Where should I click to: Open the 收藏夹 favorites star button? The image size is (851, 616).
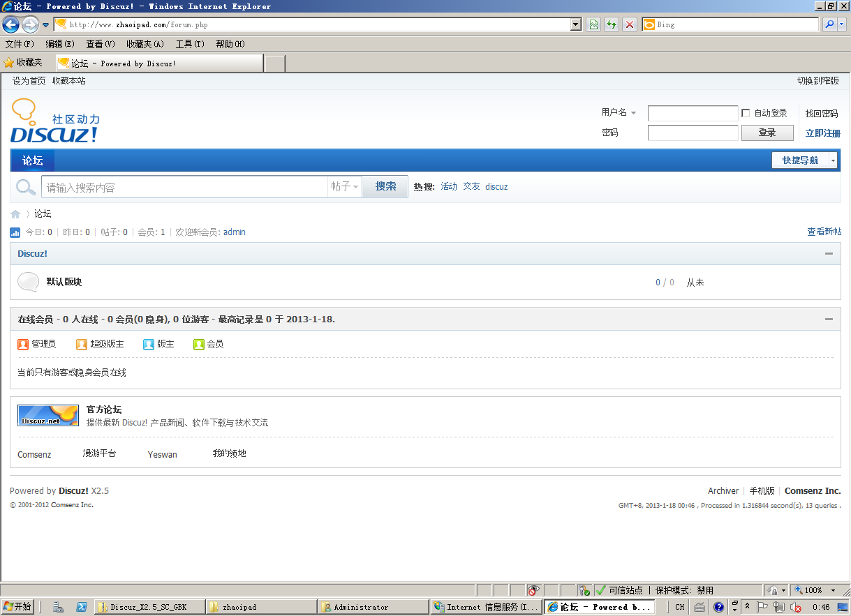(x=24, y=63)
